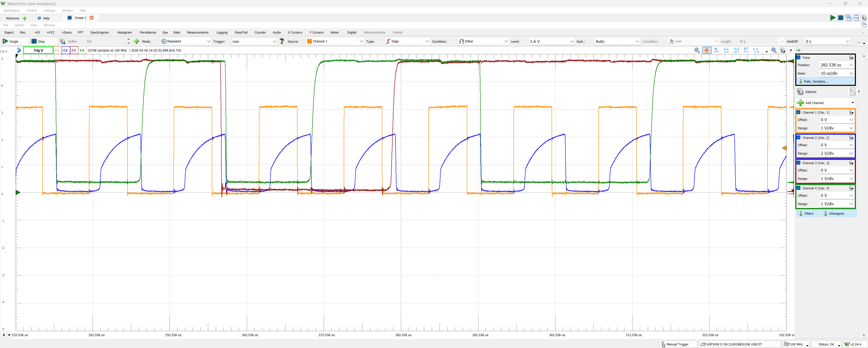Toggle Channel 4 (Osc. 4) checkbox

(x=799, y=188)
